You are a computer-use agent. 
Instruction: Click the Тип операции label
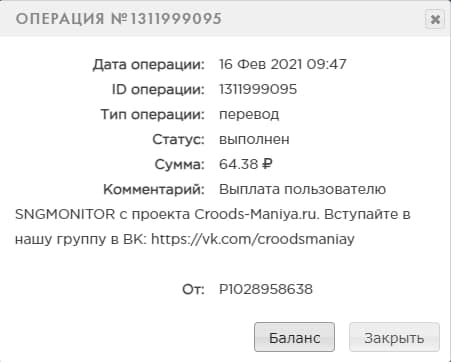click(x=152, y=115)
